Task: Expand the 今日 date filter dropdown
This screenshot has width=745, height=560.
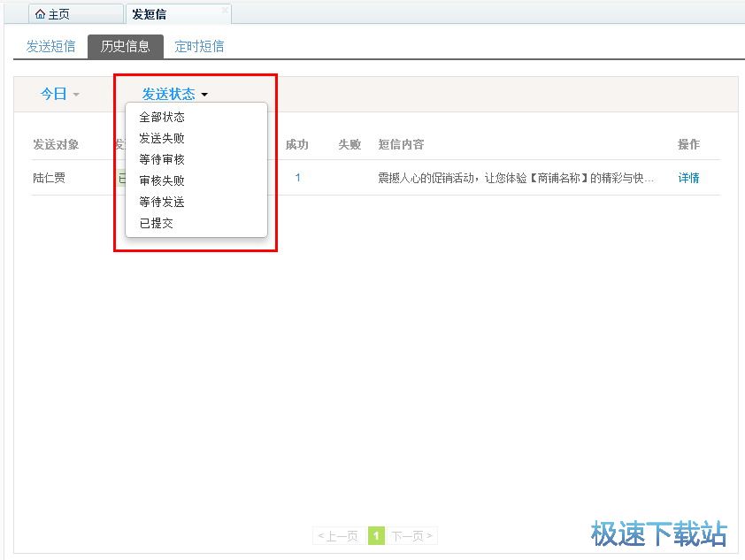Action: (x=60, y=94)
